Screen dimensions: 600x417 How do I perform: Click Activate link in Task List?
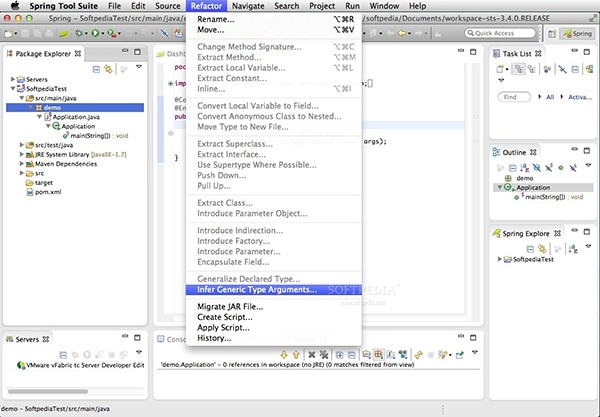coord(580,97)
